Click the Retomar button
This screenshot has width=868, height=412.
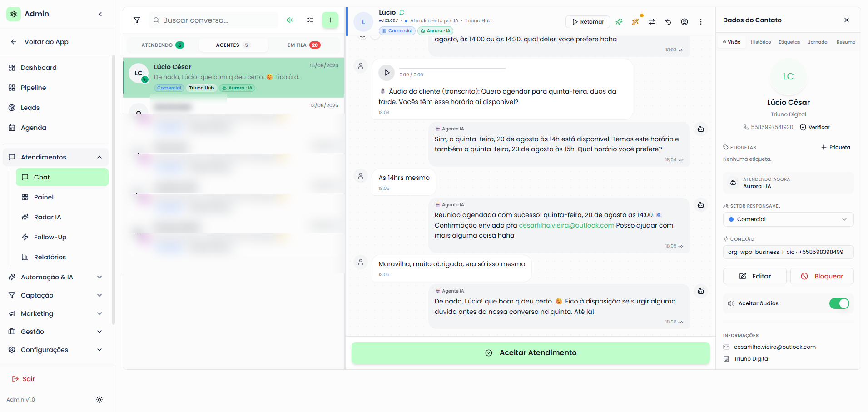tap(588, 22)
